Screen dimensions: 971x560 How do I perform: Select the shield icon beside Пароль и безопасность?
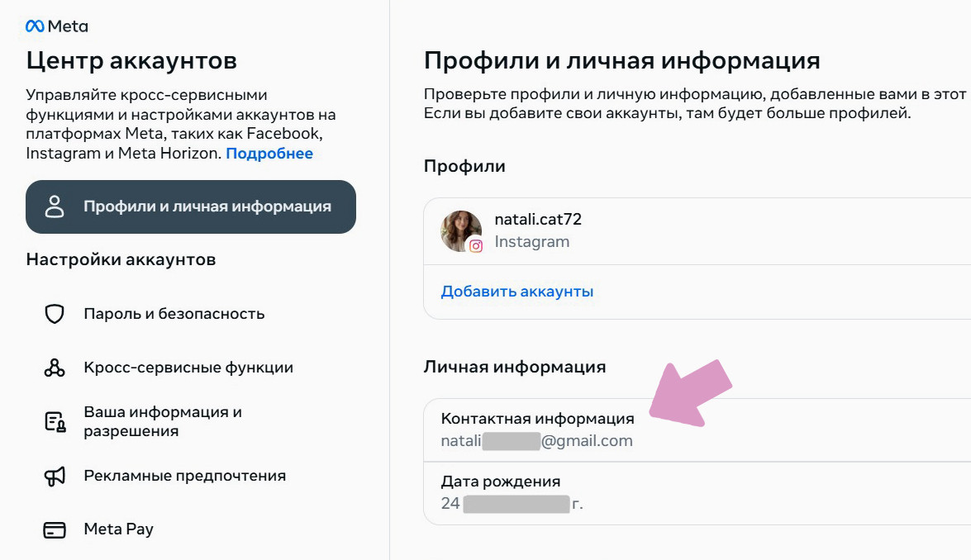click(x=54, y=313)
